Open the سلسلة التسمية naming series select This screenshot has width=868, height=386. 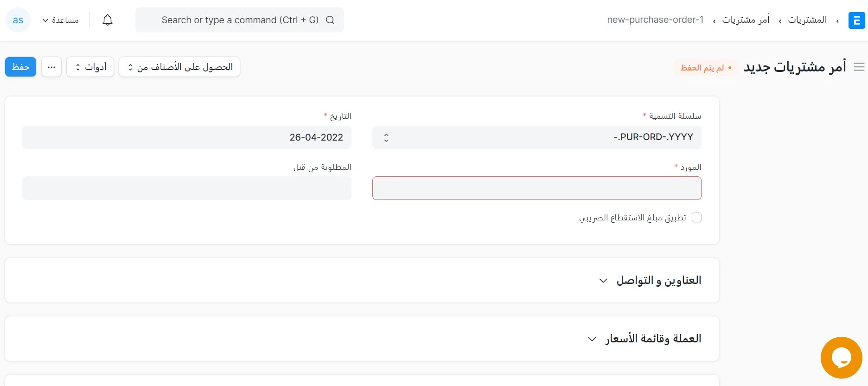[x=537, y=137]
